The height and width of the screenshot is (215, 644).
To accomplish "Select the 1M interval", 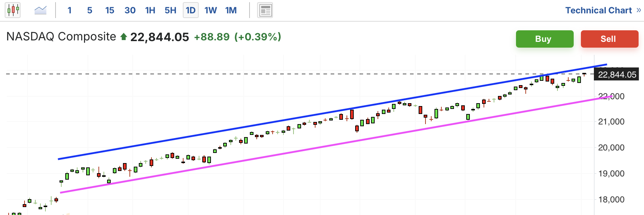I will tap(231, 10).
